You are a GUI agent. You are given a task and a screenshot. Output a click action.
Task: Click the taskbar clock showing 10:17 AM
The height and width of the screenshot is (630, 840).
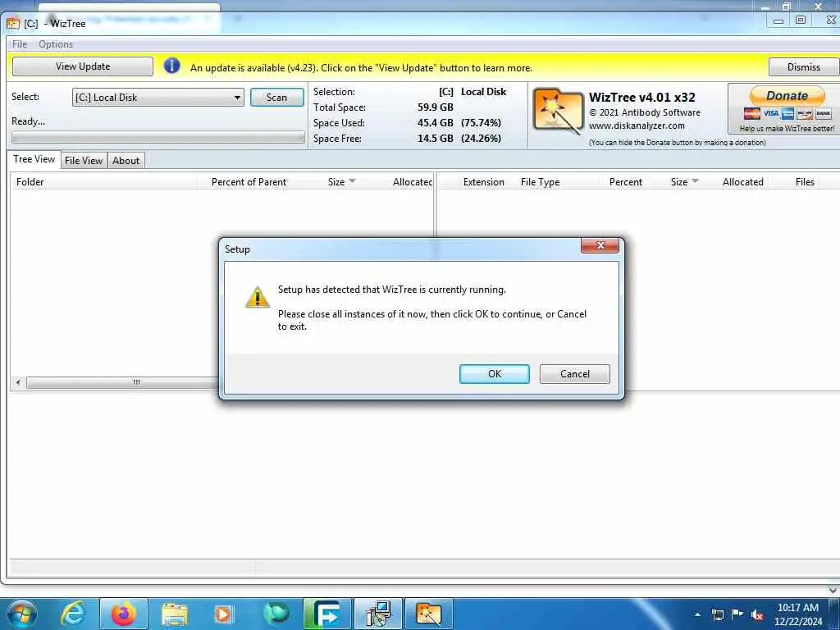click(x=798, y=614)
